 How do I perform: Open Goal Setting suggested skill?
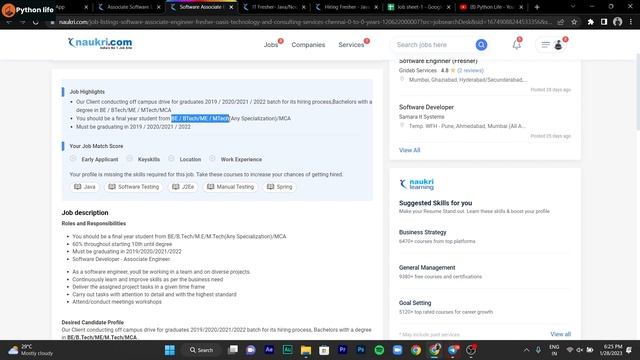tap(415, 303)
